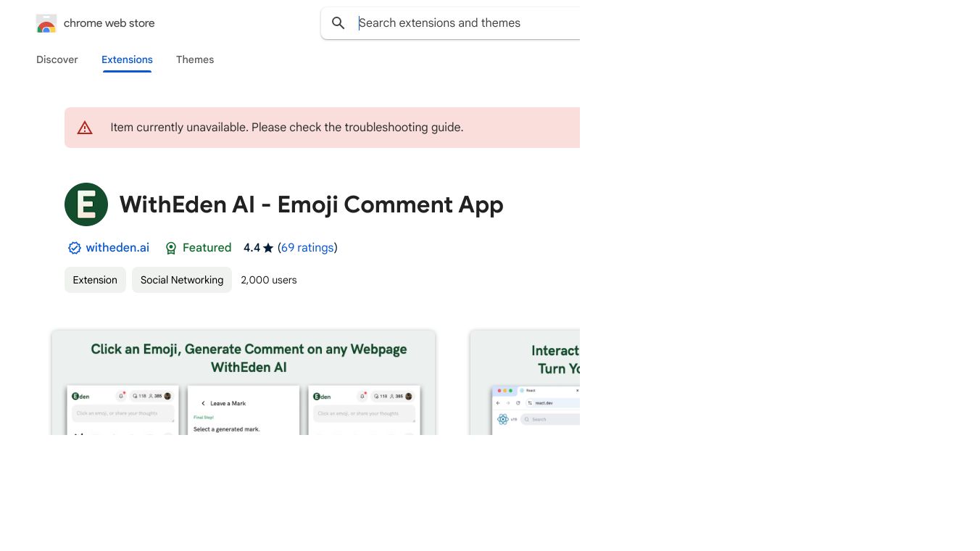Viewport: 980px width, 551px height.
Task: Click the Chrome Web Store rainbow logo
Action: pyautogui.click(x=46, y=24)
